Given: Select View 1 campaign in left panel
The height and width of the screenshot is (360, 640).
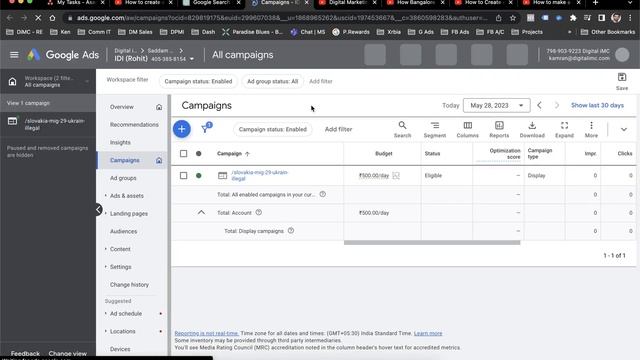Looking at the screenshot, I should pos(48,103).
